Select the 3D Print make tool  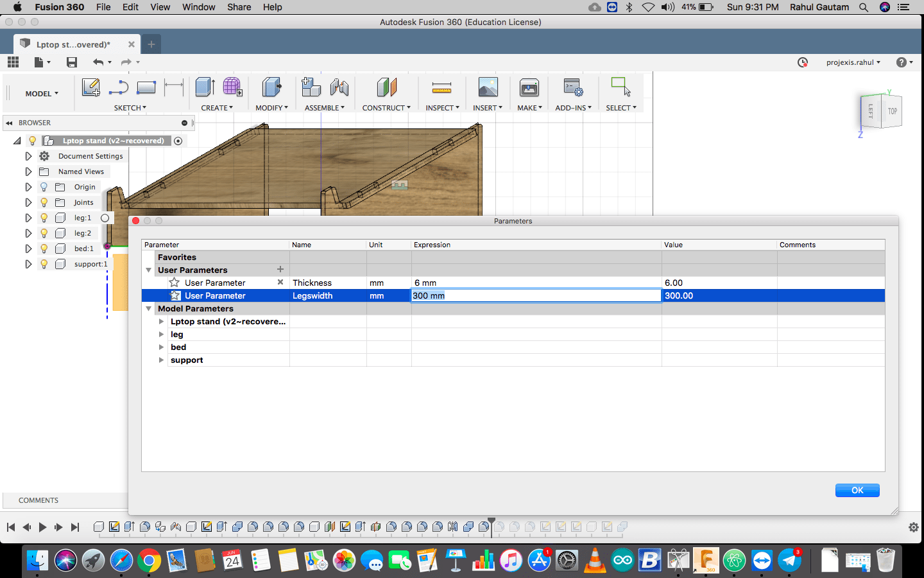[529, 87]
